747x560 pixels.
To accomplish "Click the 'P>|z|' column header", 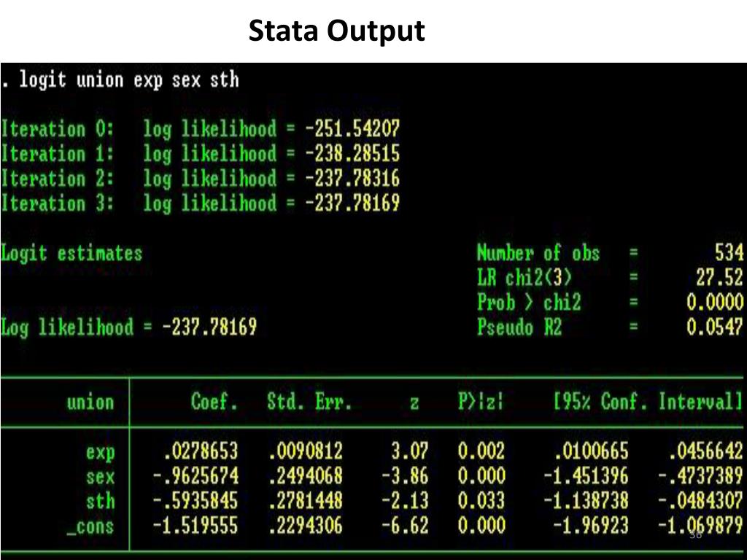I will pyautogui.click(x=481, y=402).
